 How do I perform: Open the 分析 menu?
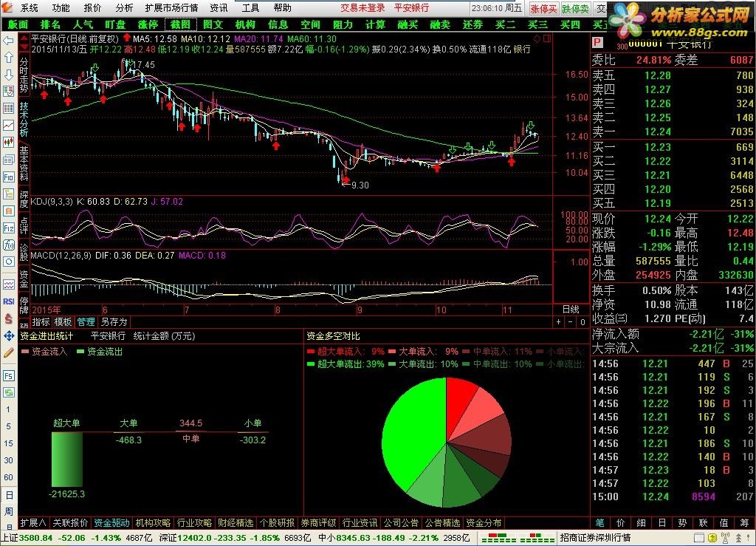coord(124,7)
